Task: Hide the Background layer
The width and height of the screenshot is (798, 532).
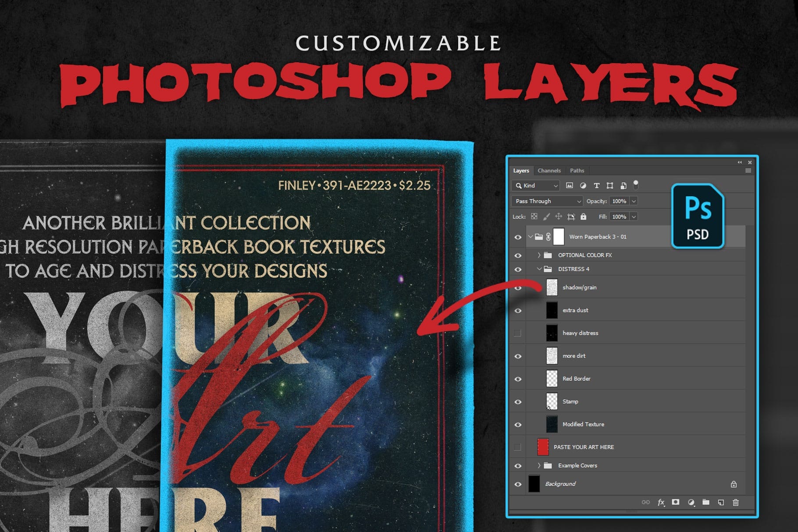Action: [518, 484]
